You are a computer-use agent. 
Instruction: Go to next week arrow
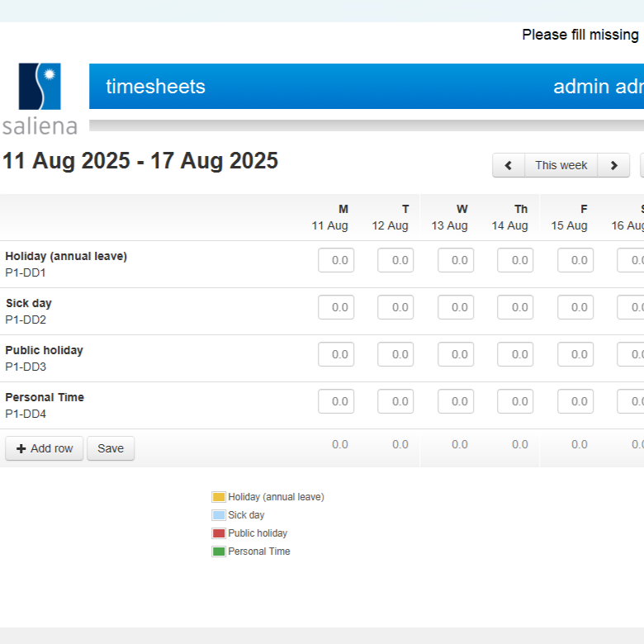(613, 165)
